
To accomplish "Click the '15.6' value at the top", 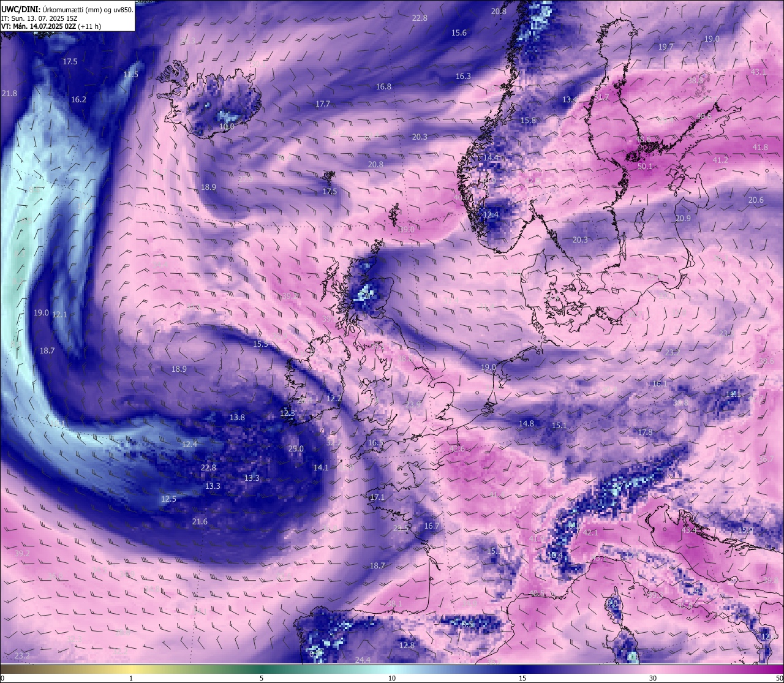I will tap(459, 33).
